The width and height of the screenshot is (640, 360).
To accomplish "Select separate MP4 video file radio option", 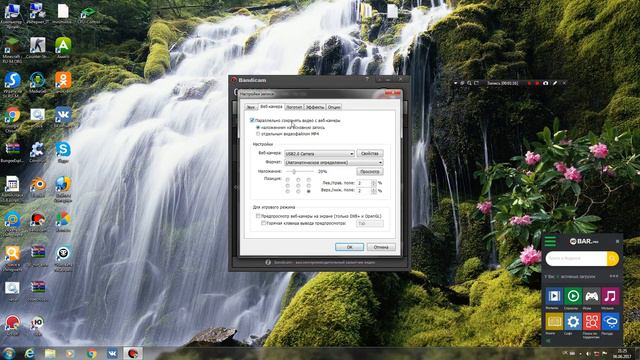I will pyautogui.click(x=258, y=133).
